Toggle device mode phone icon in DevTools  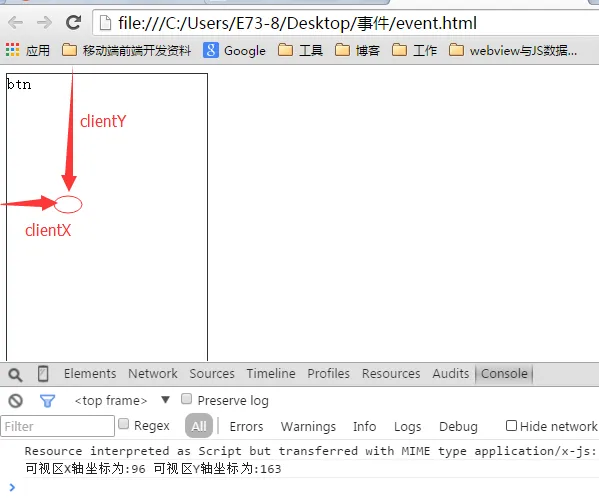click(x=43, y=374)
